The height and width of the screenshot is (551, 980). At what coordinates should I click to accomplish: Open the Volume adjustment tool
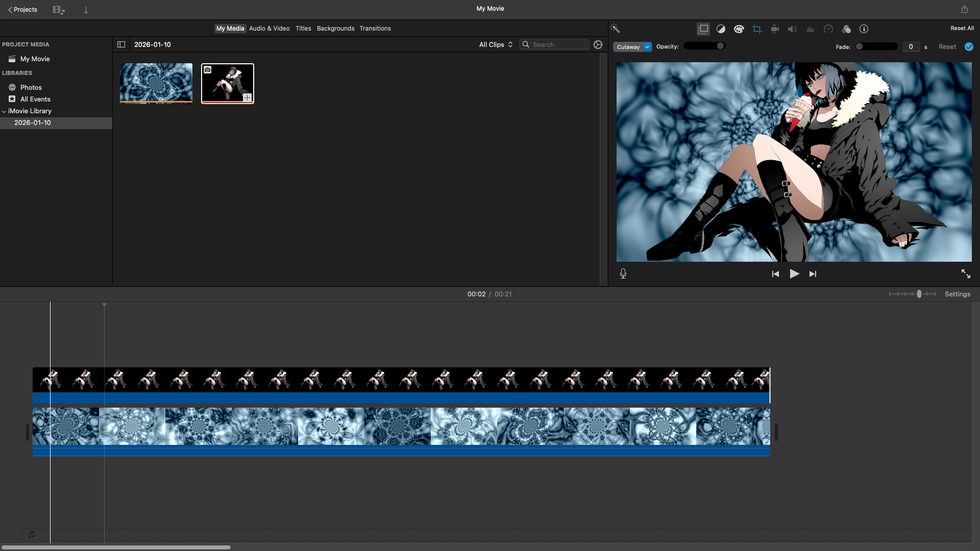pos(792,29)
